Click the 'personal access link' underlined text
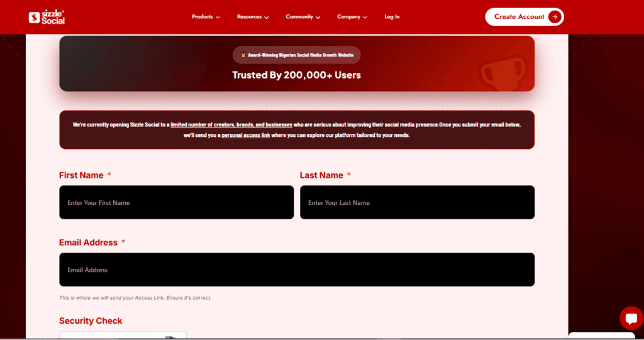Screen dimensions: 644x340 [x=246, y=136]
